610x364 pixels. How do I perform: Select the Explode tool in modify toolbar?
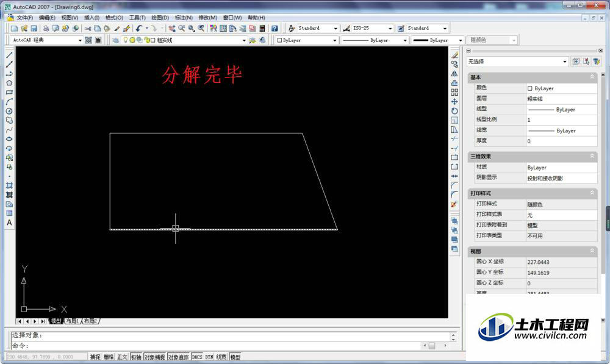(x=454, y=204)
